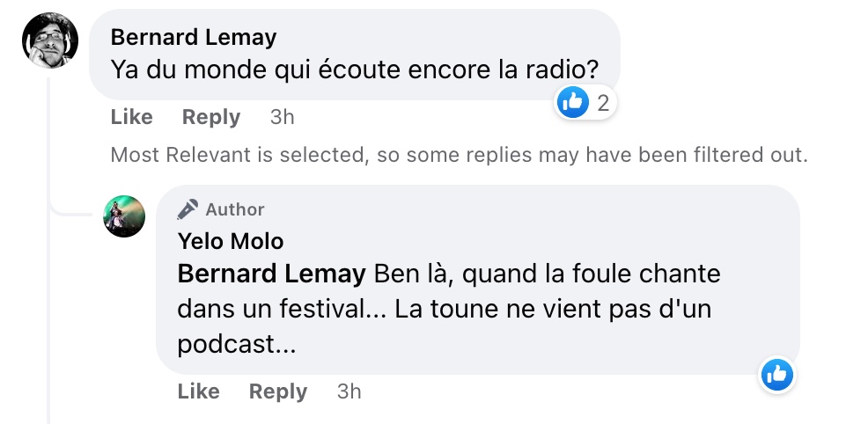Reply to Yelo Molo's comment
Image resolution: width=868 pixels, height=424 pixels.
tap(277, 391)
